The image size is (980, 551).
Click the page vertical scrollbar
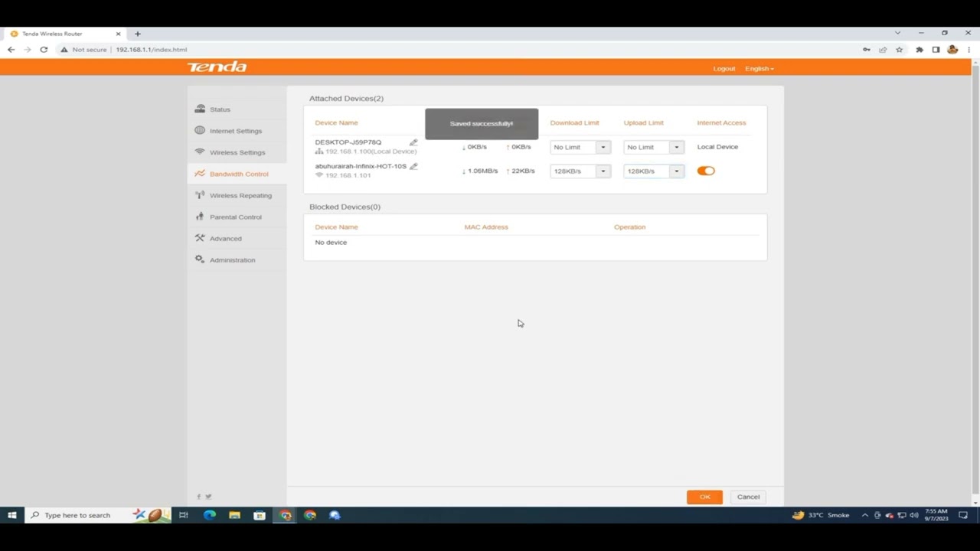[x=975, y=279]
